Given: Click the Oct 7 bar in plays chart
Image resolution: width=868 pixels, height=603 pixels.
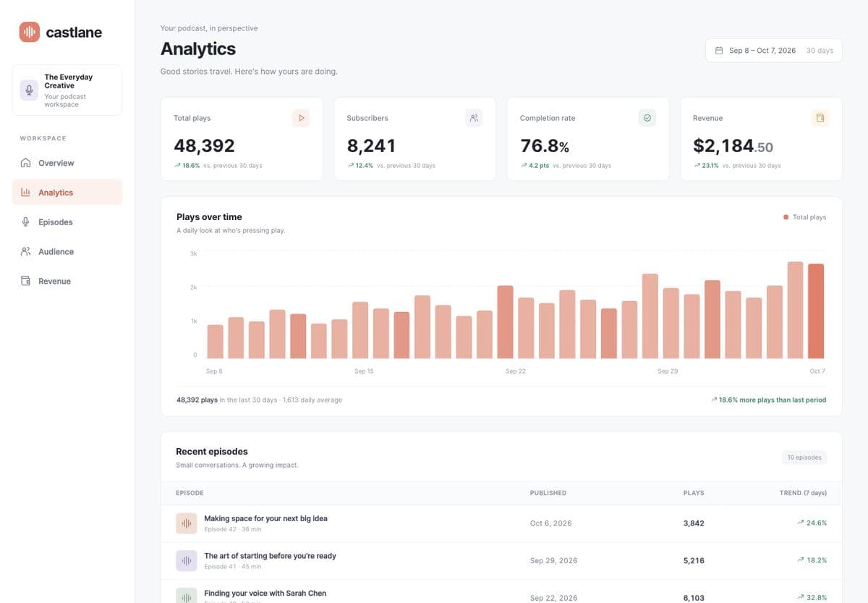Looking at the screenshot, I should (816, 311).
